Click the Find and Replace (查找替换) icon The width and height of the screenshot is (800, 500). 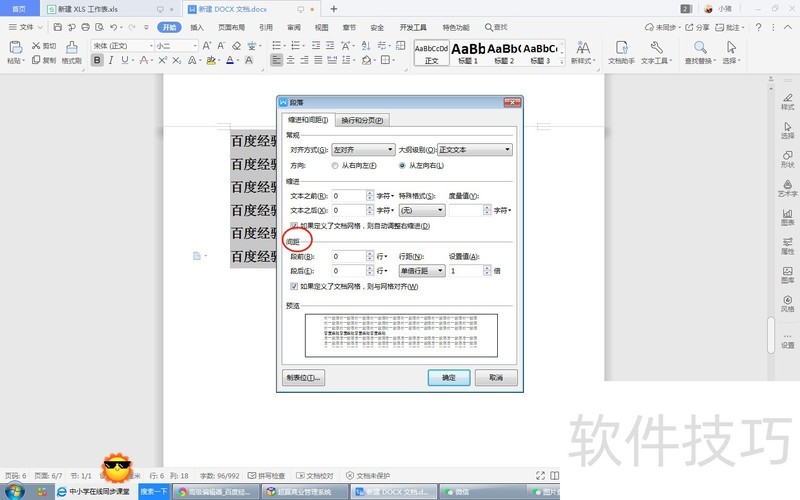tap(697, 52)
